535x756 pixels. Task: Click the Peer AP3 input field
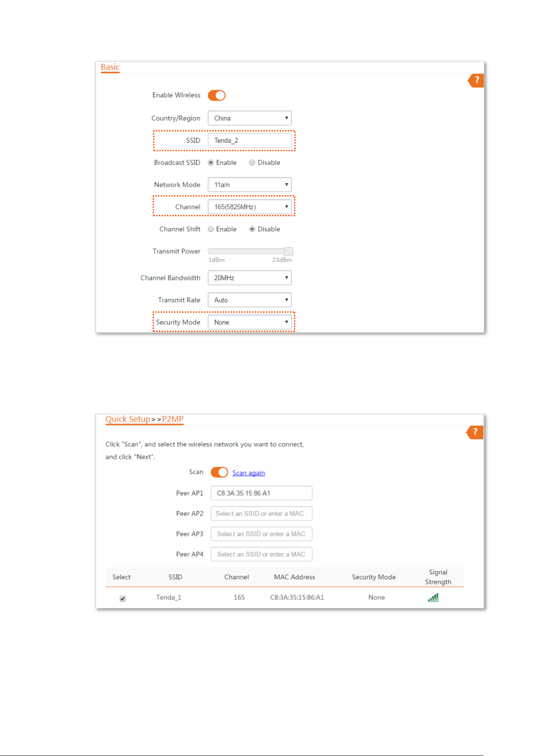pyautogui.click(x=262, y=534)
